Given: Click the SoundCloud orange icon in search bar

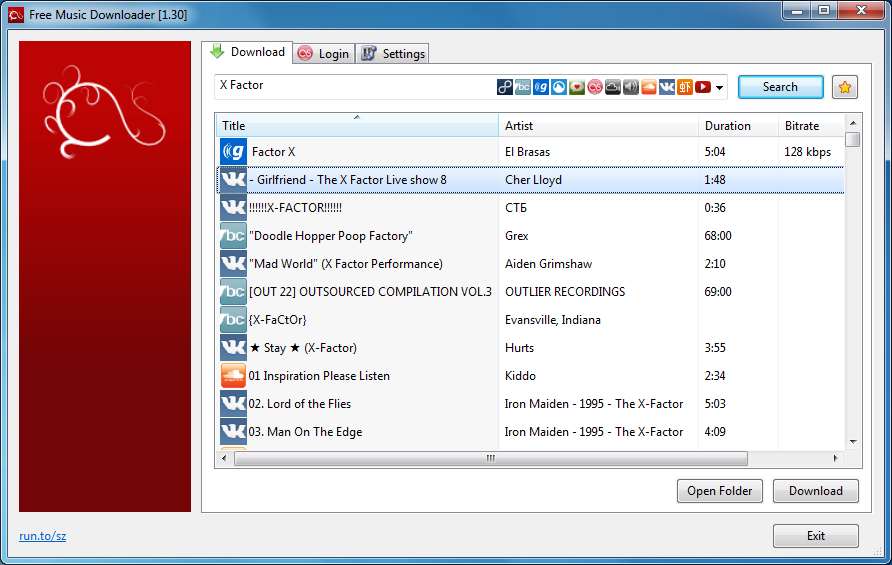Looking at the screenshot, I should [x=649, y=87].
